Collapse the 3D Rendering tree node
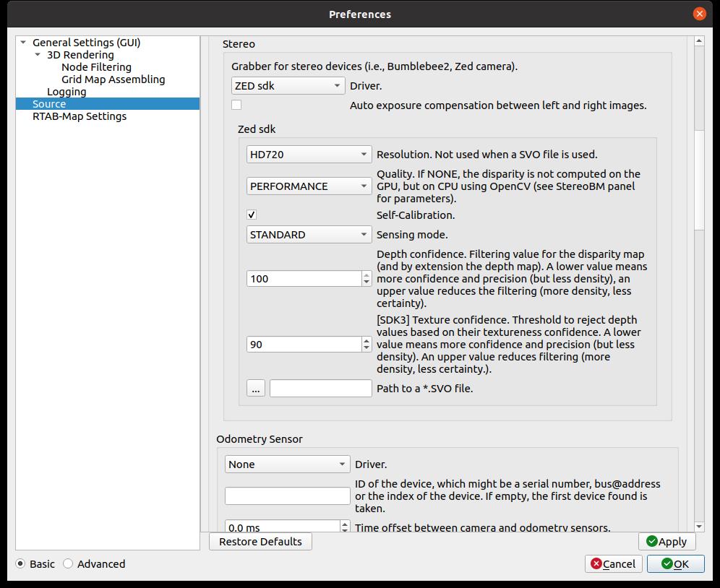 click(38, 55)
